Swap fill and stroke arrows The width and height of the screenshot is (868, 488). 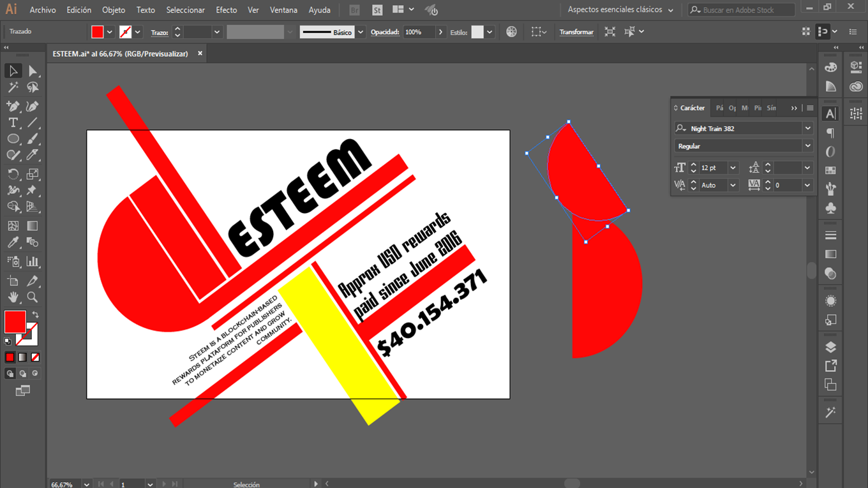(x=36, y=314)
